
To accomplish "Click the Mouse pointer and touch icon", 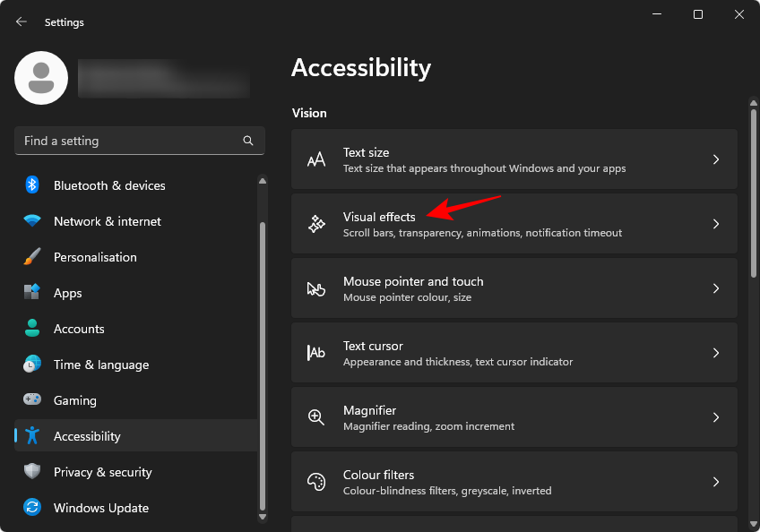I will point(316,288).
